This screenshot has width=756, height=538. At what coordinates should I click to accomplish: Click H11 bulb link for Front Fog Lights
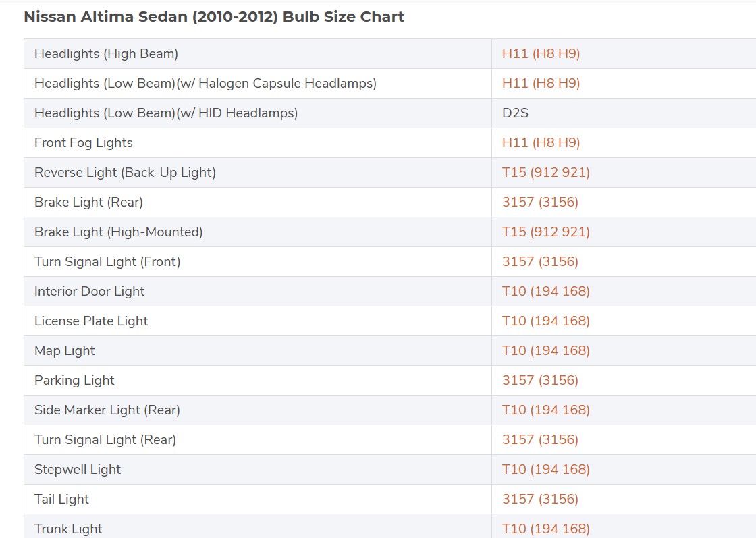(x=541, y=143)
